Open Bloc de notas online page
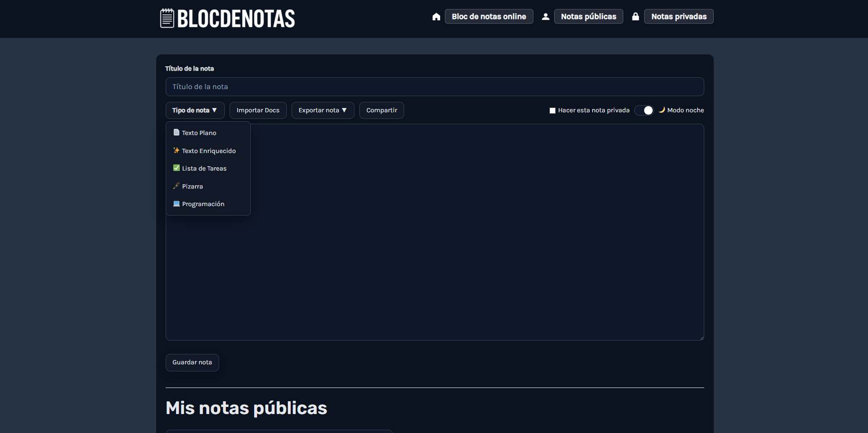 pos(489,17)
